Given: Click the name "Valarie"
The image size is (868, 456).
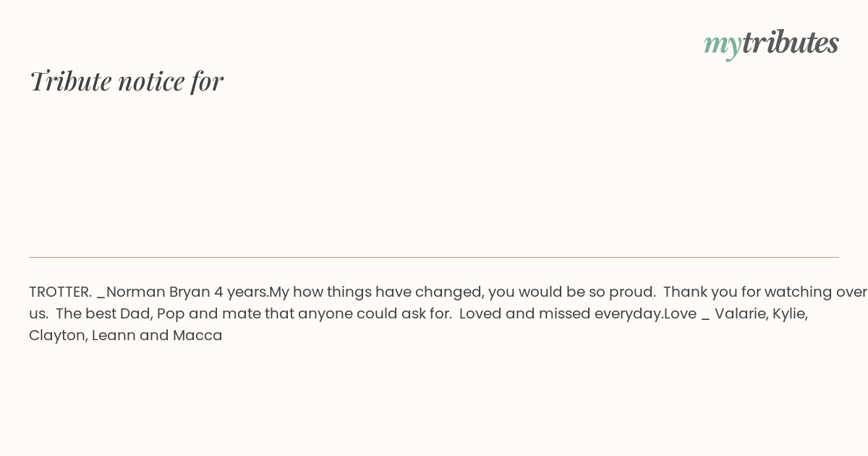Looking at the screenshot, I should (x=741, y=313).
